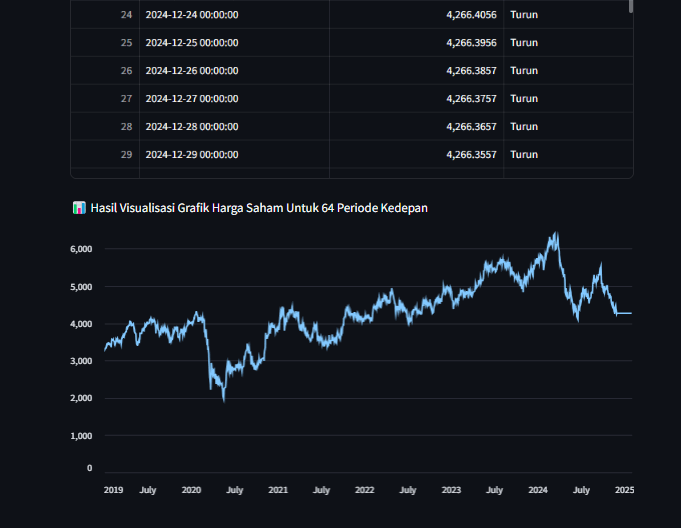Viewport: 681px width, 528px height.
Task: Select row index 25 cell
Action: point(105,43)
